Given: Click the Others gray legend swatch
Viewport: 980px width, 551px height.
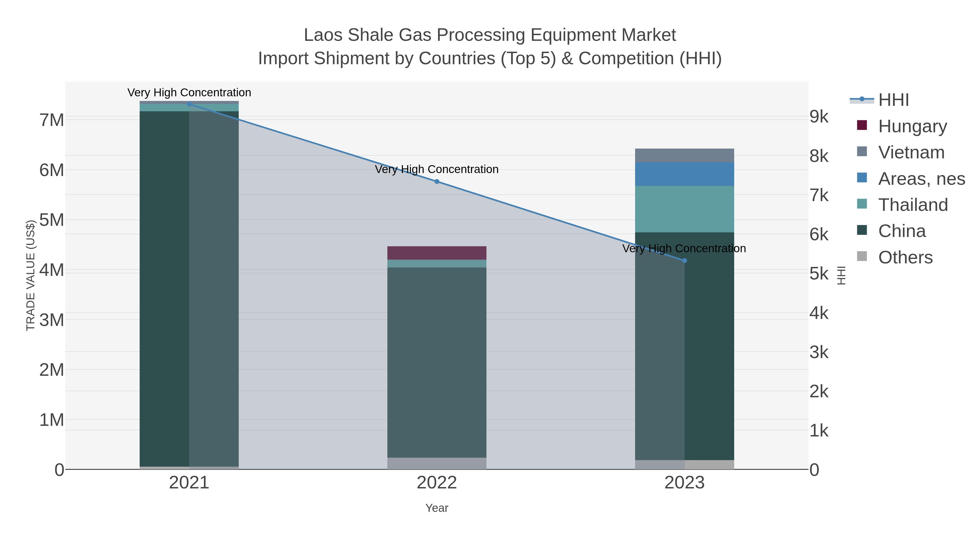Looking at the screenshot, I should 862,256.
